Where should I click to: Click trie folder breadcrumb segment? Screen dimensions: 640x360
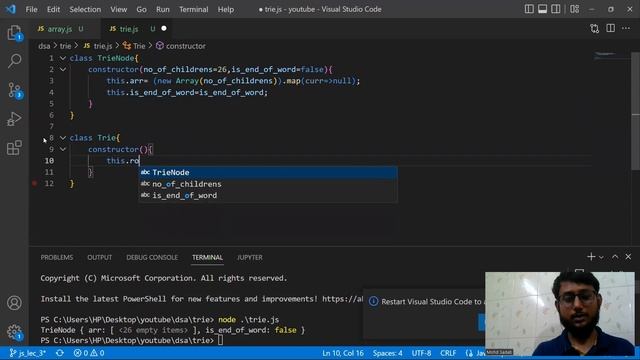(x=65, y=46)
